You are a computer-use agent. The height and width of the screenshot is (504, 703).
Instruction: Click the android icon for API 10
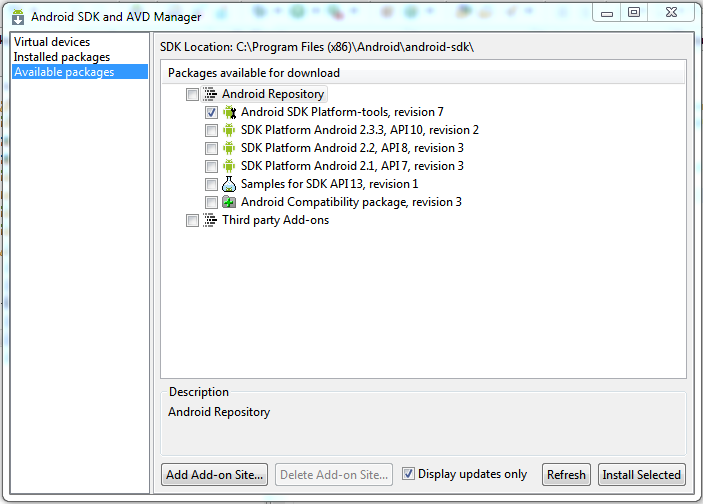(229, 130)
